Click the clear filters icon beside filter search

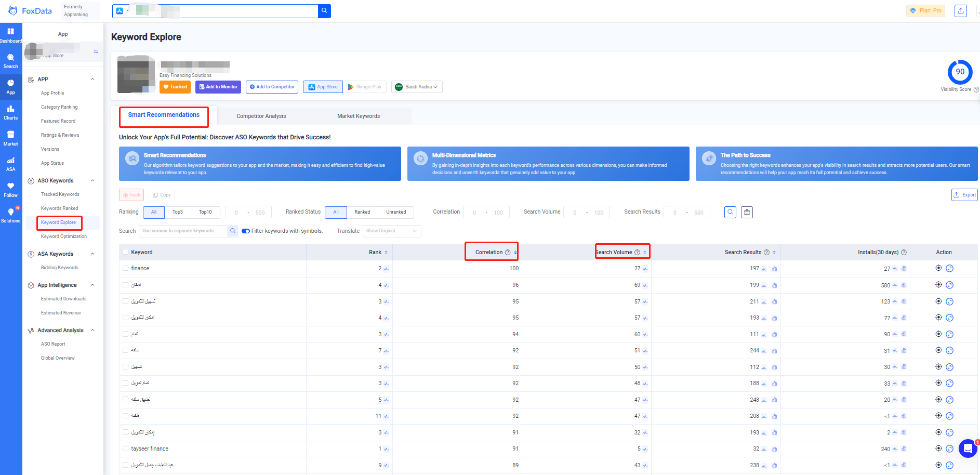point(747,212)
